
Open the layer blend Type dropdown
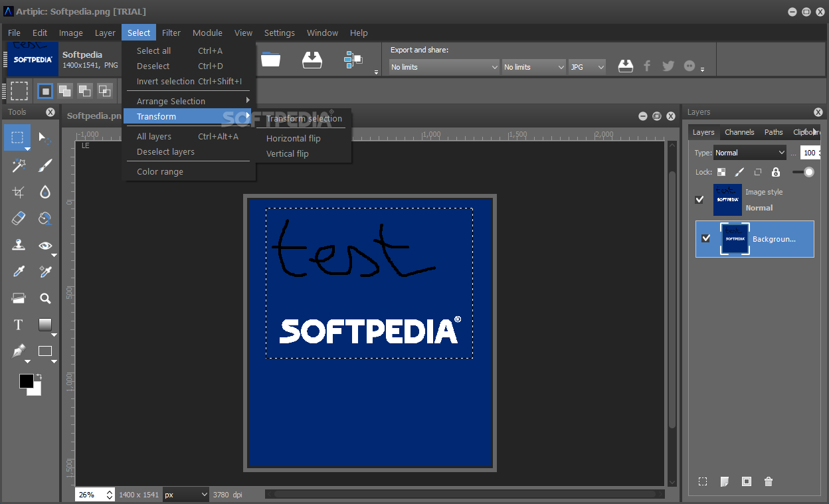tap(750, 153)
